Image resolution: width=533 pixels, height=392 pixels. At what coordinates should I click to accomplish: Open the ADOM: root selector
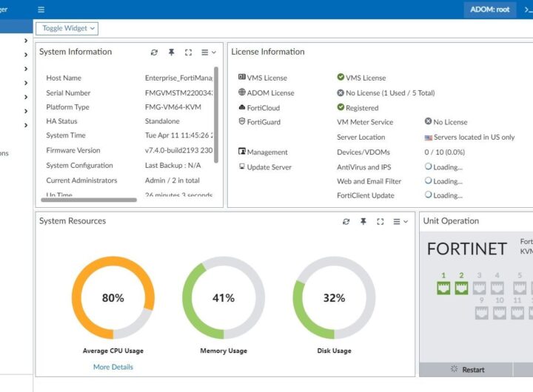(489, 10)
